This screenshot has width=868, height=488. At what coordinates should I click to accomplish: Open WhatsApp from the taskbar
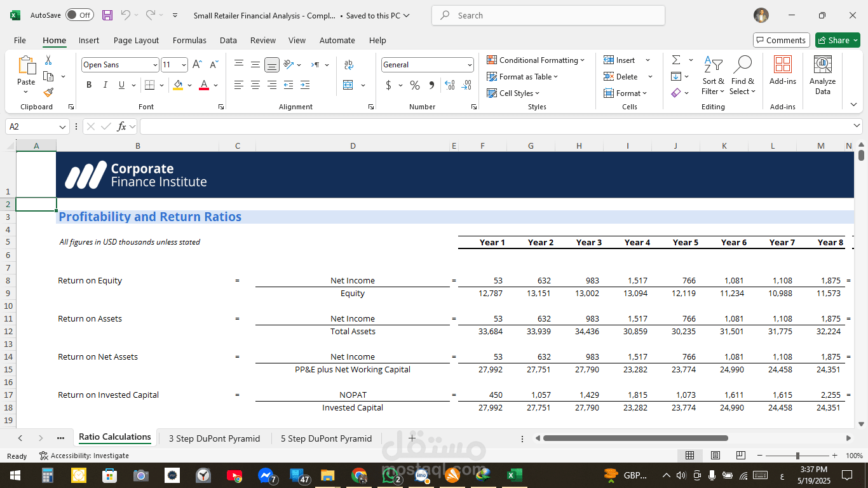coord(390,475)
